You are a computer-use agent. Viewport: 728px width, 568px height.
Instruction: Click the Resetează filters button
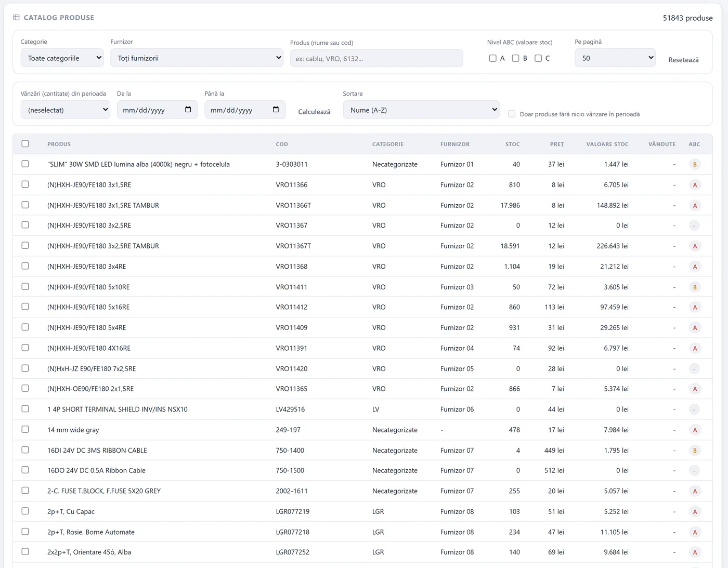[x=683, y=60]
